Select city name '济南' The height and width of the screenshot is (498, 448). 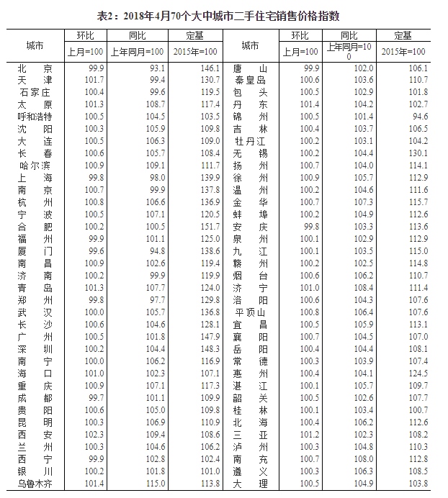click(x=35, y=276)
